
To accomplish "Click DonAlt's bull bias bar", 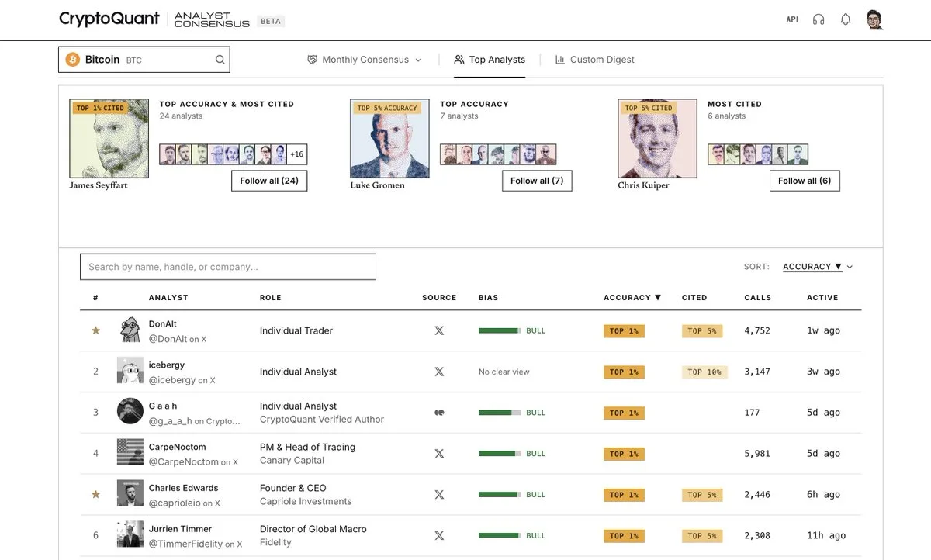I will tap(500, 330).
